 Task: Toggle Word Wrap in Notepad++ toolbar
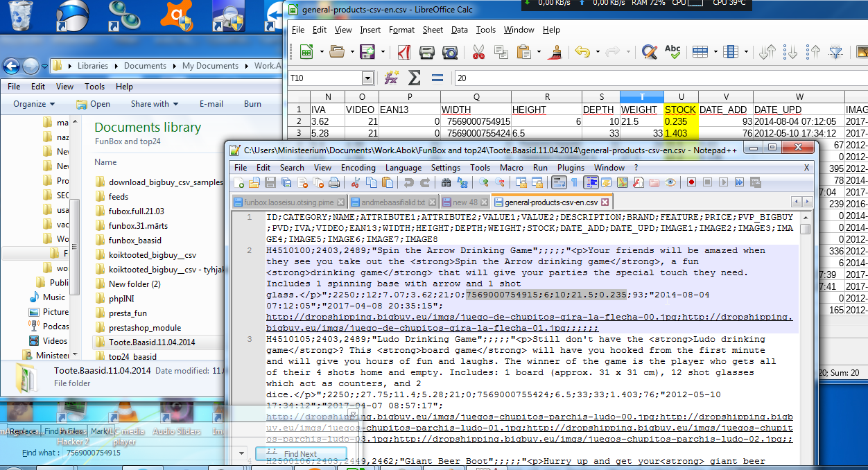558,183
